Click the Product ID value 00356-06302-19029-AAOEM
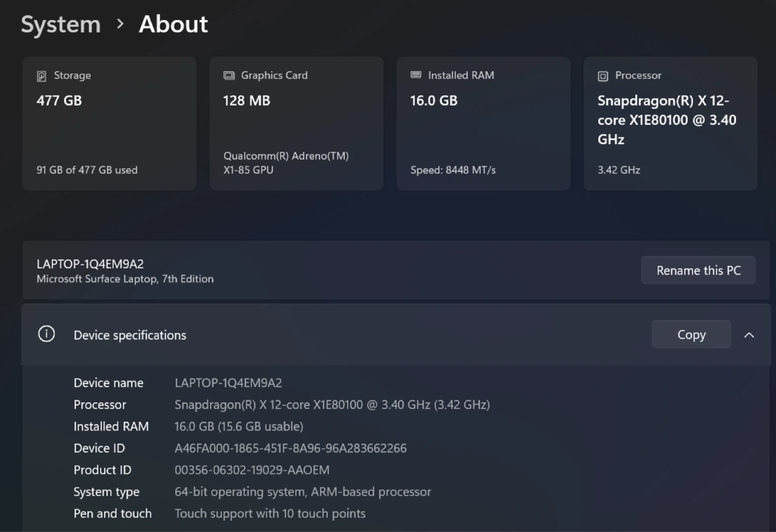Viewport: 776px width, 532px height. pos(252,470)
